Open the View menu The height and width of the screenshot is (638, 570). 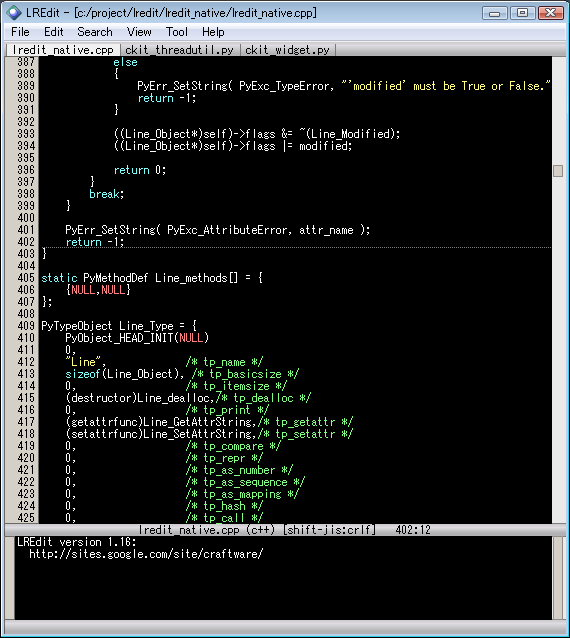139,32
